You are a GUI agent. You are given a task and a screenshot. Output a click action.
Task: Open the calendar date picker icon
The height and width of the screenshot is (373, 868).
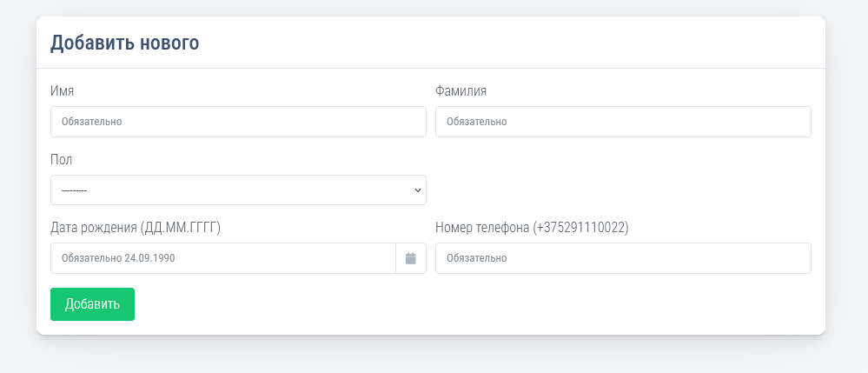[x=411, y=258]
